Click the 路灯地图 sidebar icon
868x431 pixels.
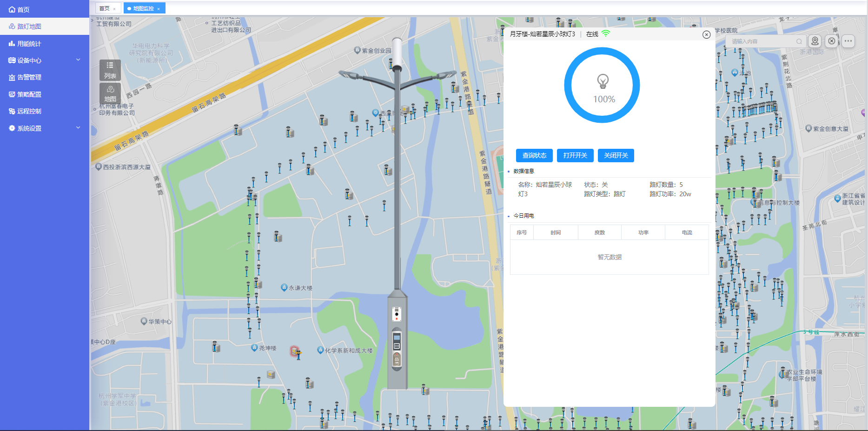click(11, 26)
